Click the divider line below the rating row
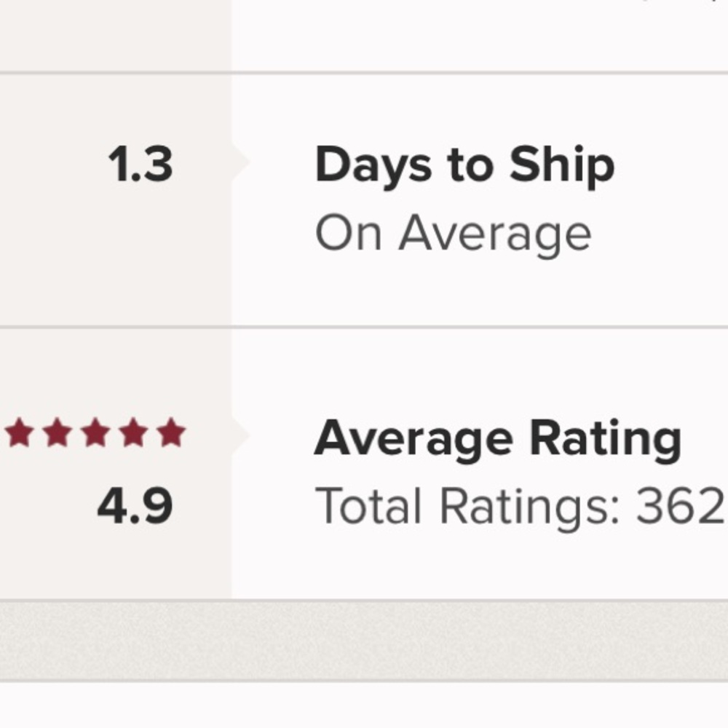The height and width of the screenshot is (728, 728). tap(364, 601)
